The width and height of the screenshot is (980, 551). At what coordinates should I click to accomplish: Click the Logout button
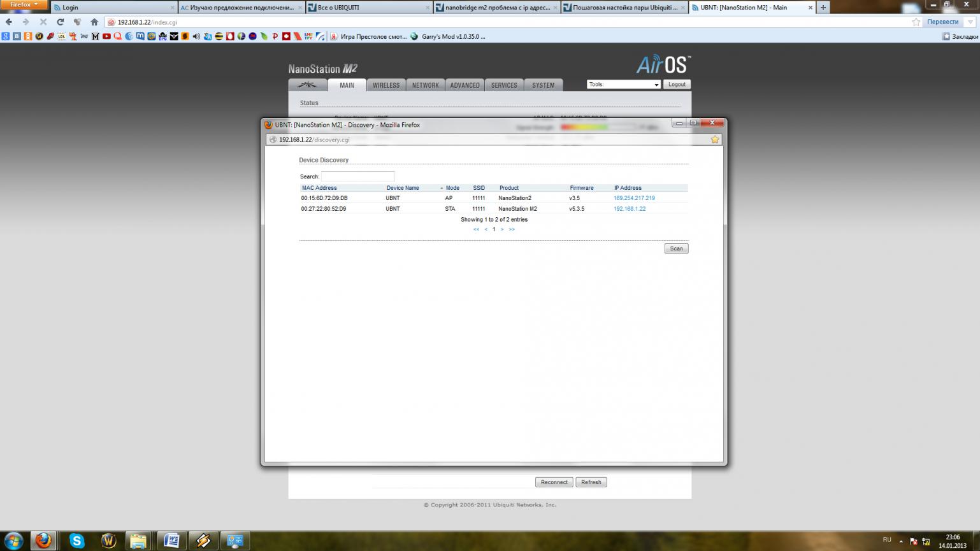tap(677, 84)
